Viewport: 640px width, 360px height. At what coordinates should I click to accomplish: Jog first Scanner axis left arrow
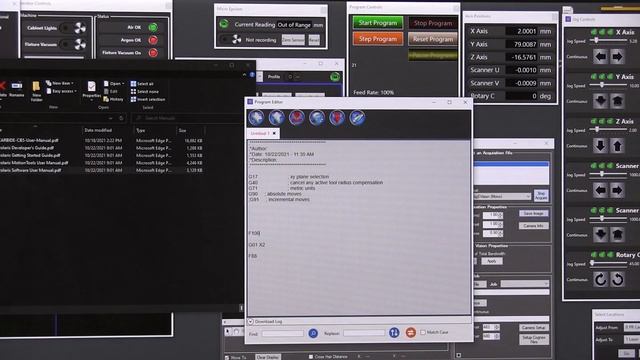tap(600, 190)
